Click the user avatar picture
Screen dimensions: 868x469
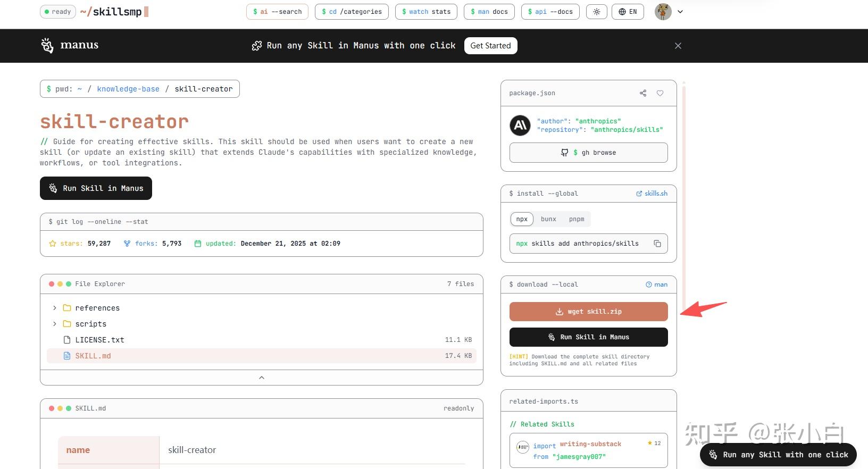click(x=663, y=12)
